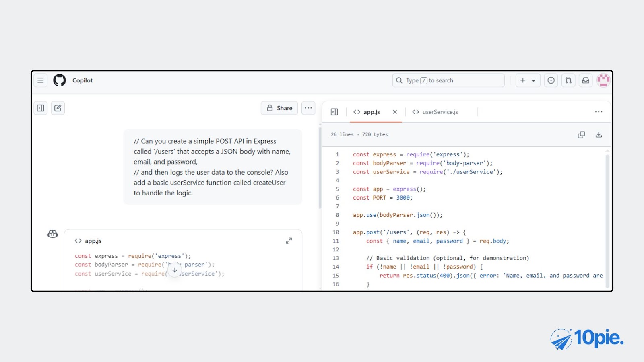This screenshot has width=644, height=362.
Task: Click the GitHub logo
Action: 60,80
